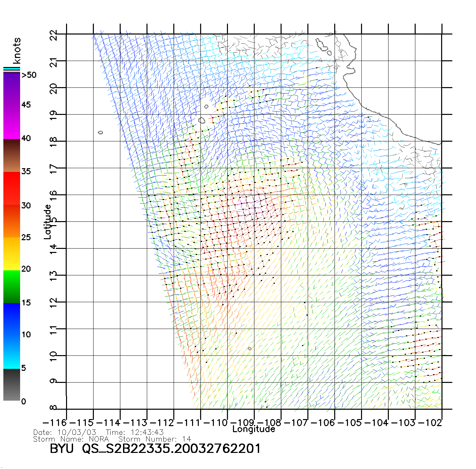Click the small island outline near -114.7 longitude

click(100, 132)
